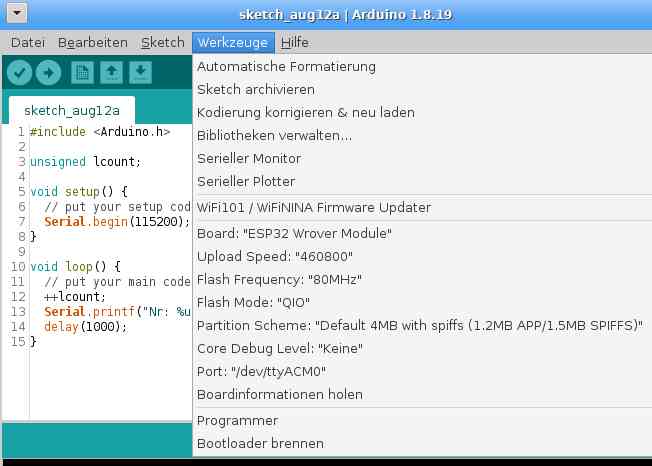This screenshot has width=652, height=466.
Task: Expand Flash Mode "QIO" submenu
Action: point(422,303)
